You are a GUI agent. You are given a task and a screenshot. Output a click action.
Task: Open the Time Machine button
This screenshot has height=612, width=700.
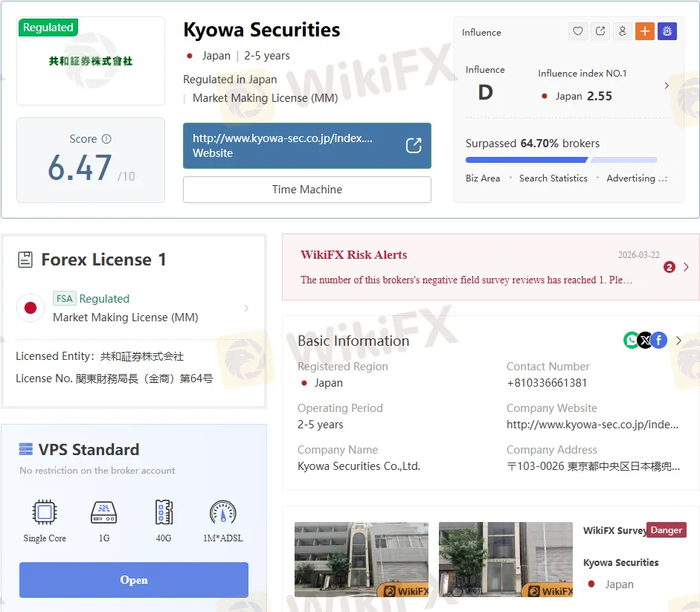coord(306,190)
